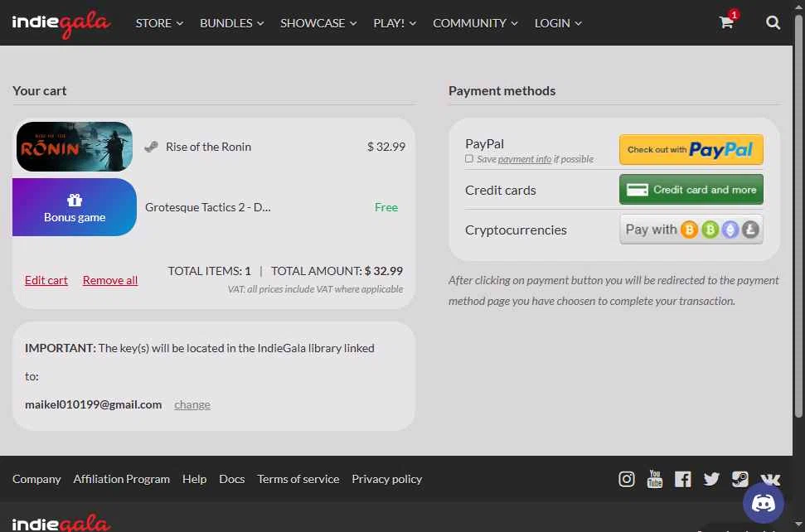The height and width of the screenshot is (532, 805).
Task: Click the $ 32.99 item price
Action: 386,147
